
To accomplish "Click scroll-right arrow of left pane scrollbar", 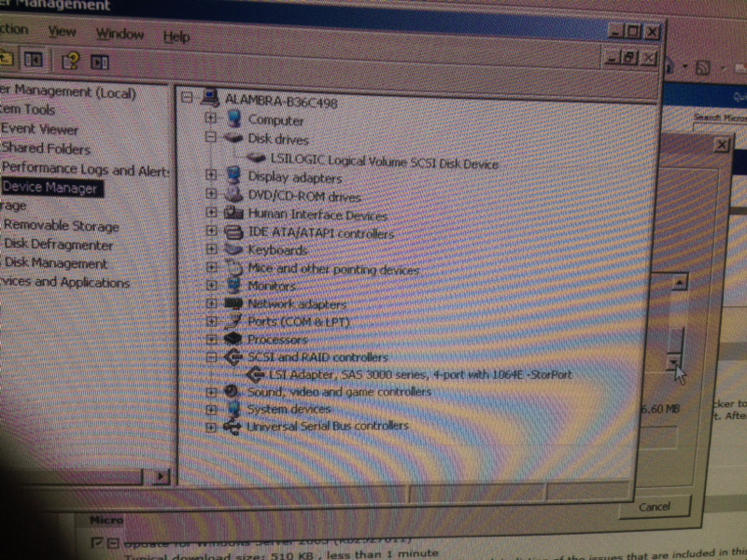I will [161, 476].
